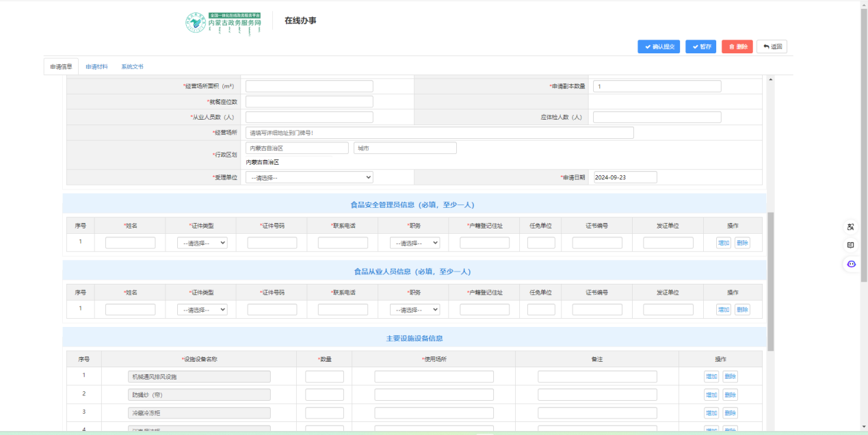
Task: Click the inner form scrollbar up arrow
Action: tap(771, 79)
